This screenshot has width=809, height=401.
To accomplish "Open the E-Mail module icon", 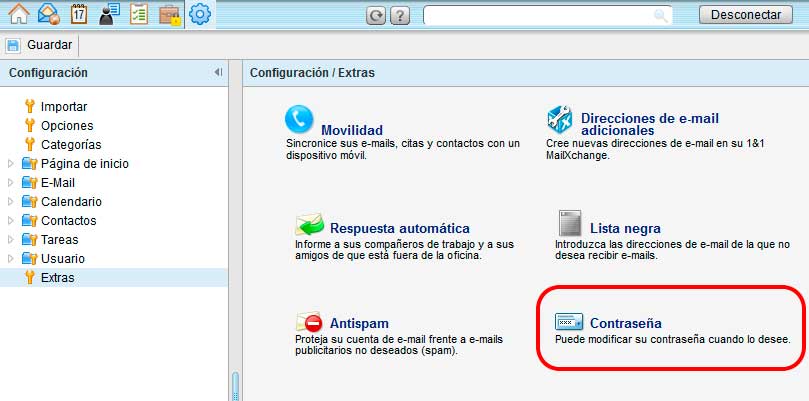I will point(49,14).
